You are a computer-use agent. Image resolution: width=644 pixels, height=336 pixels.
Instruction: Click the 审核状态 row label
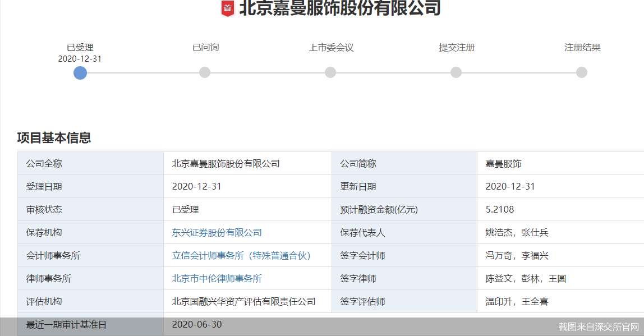click(44, 209)
